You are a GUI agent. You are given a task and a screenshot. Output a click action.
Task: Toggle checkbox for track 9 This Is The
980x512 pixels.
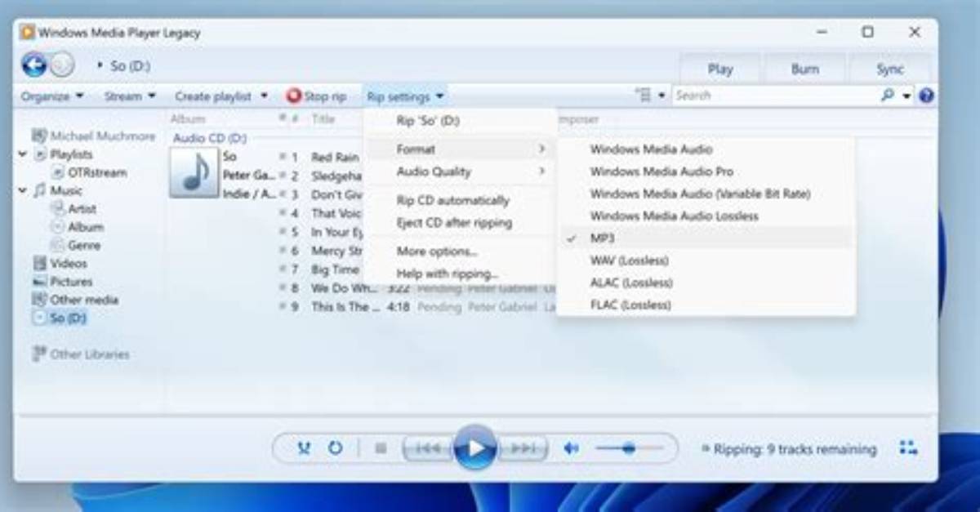click(283, 307)
